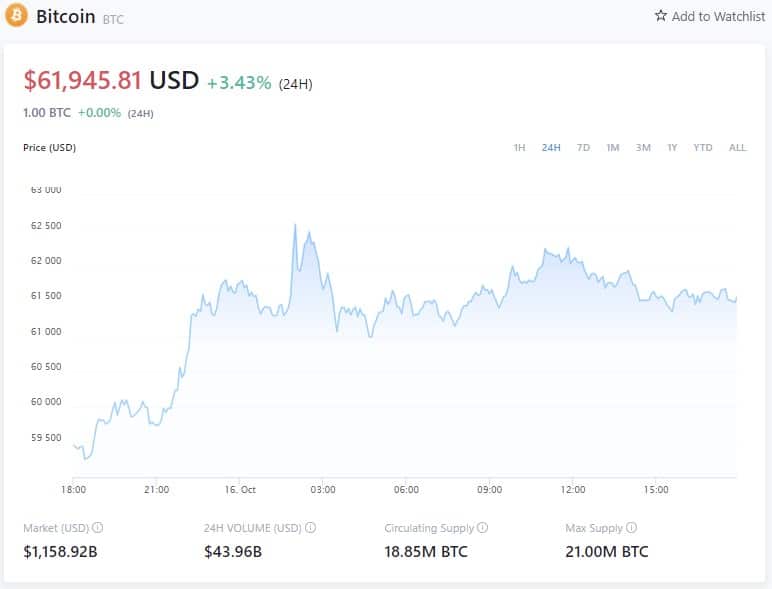Viewport: 772px width, 589px height.
Task: Click the 21.00M BTC max supply value
Action: [x=607, y=552]
